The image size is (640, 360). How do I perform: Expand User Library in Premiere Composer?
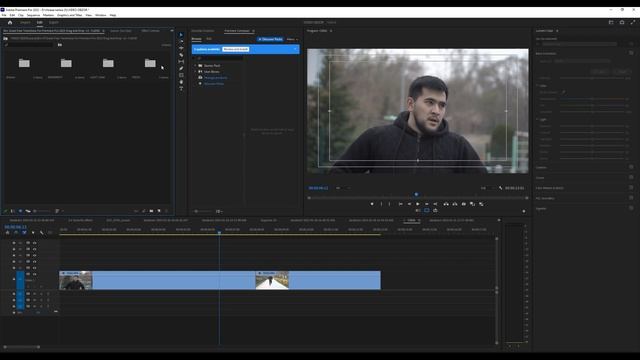(196, 71)
